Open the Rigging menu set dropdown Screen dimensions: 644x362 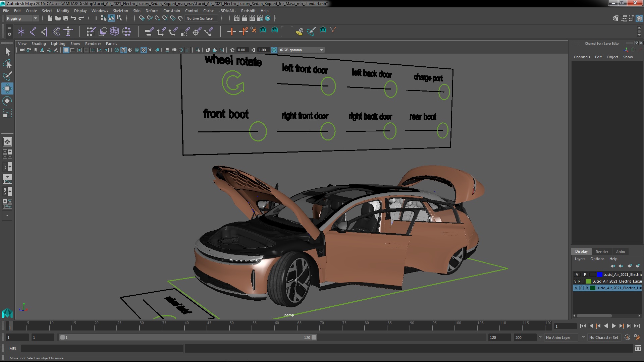click(x=22, y=18)
